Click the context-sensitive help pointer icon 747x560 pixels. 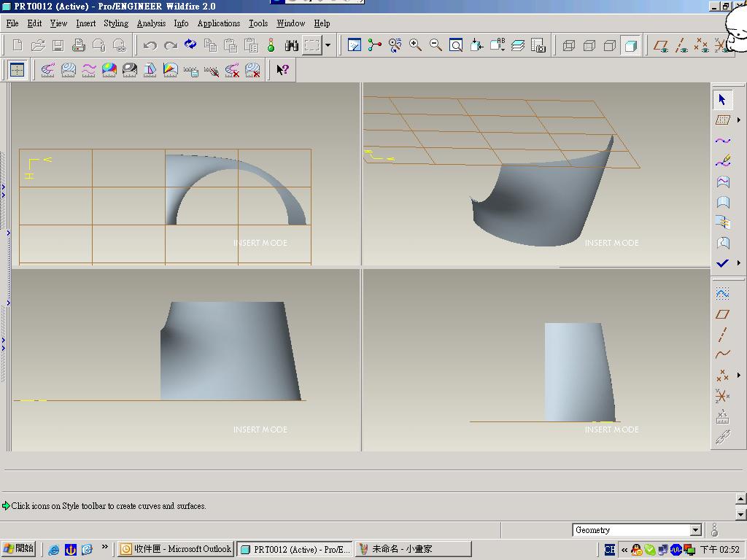click(x=283, y=70)
